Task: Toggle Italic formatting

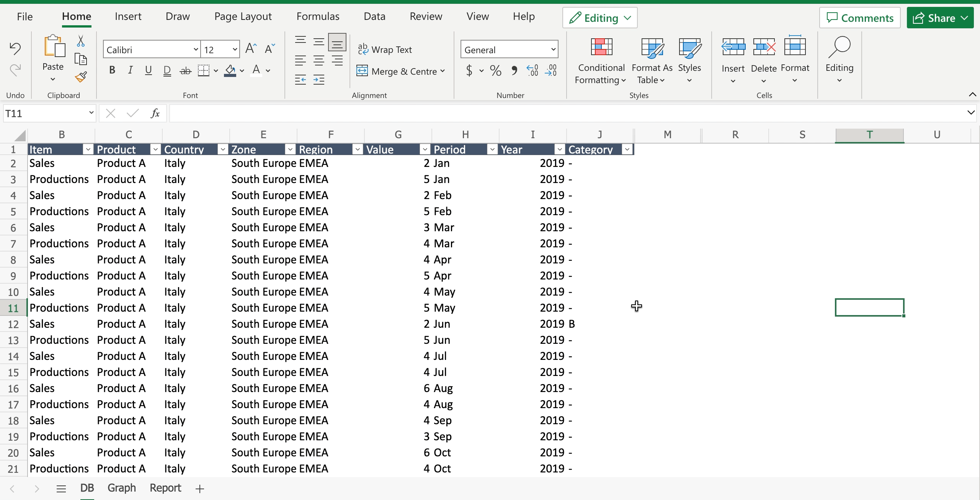Action: coord(130,70)
